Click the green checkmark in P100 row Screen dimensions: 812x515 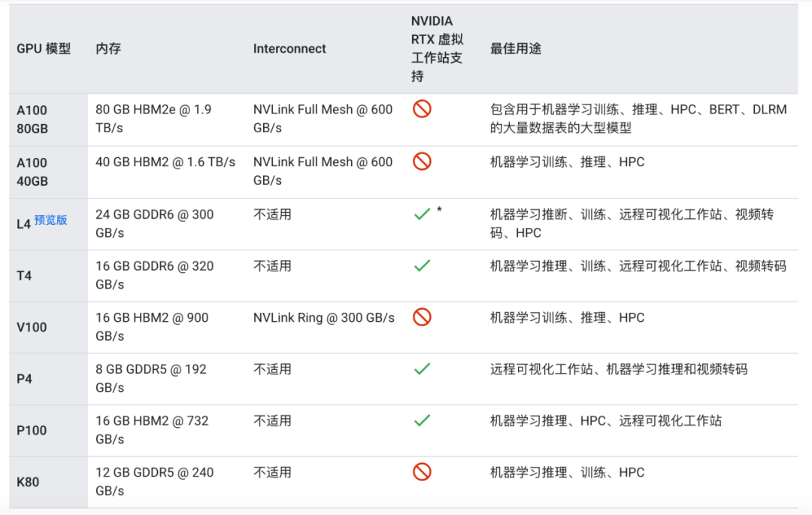click(422, 420)
